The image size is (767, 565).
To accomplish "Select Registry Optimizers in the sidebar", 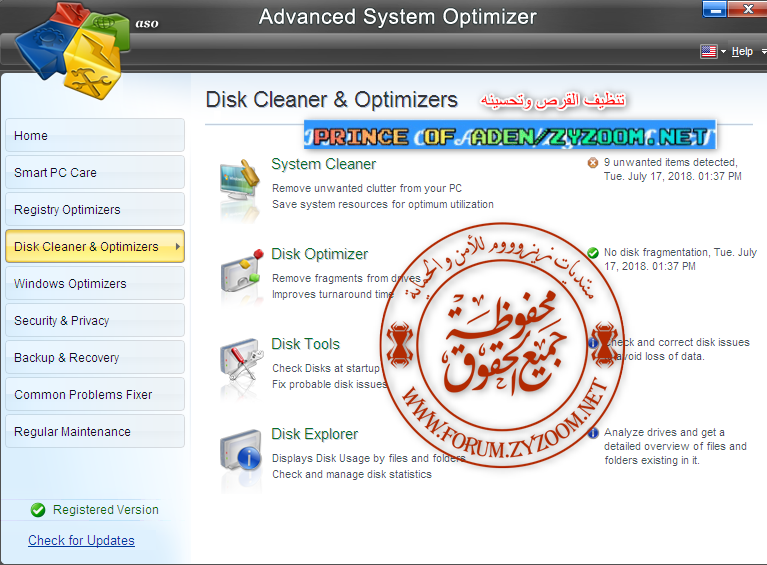I will click(95, 209).
